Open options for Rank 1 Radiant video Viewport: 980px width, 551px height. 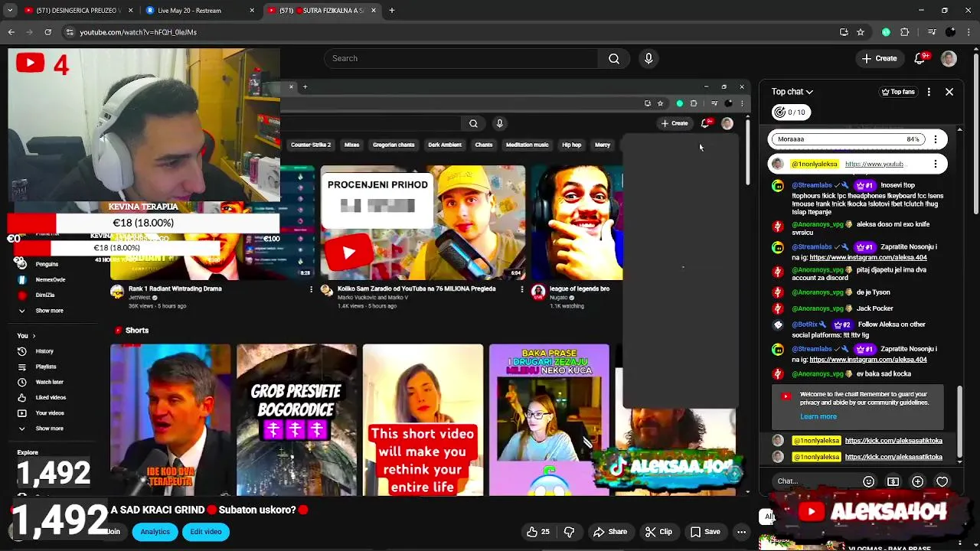point(311,289)
